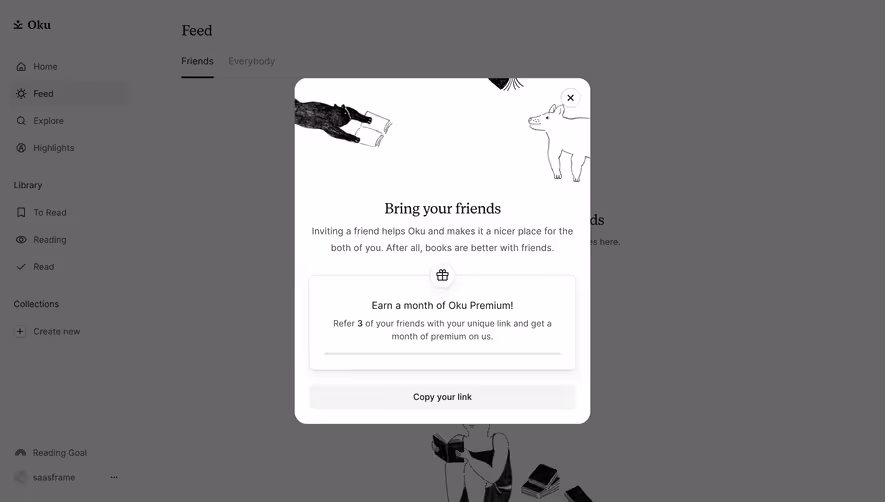Click the Oku logo icon

pyautogui.click(x=18, y=25)
